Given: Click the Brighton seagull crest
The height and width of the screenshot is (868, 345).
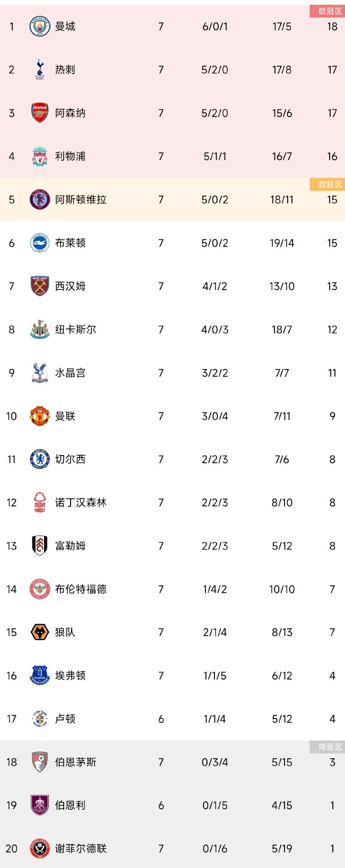Looking at the screenshot, I should pyautogui.click(x=40, y=243).
